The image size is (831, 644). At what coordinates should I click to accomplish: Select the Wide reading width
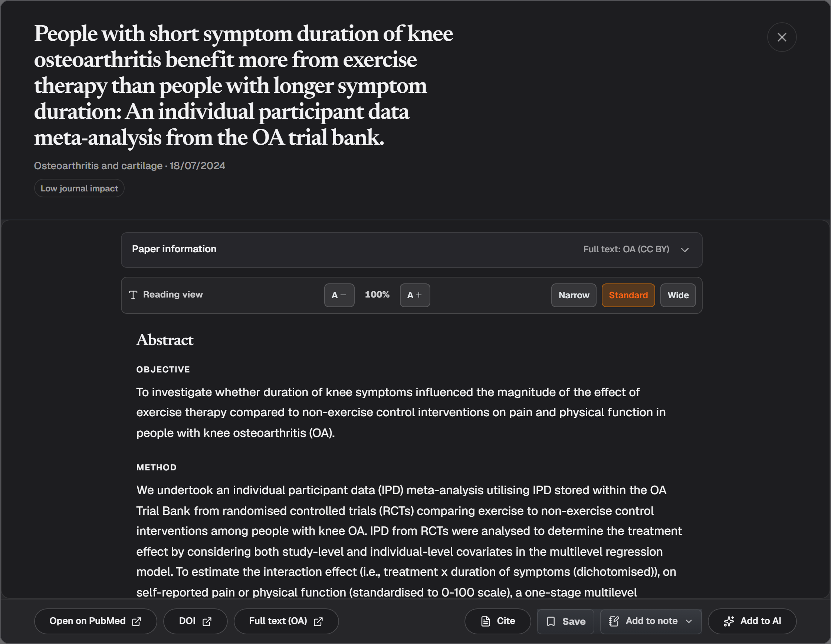(678, 295)
